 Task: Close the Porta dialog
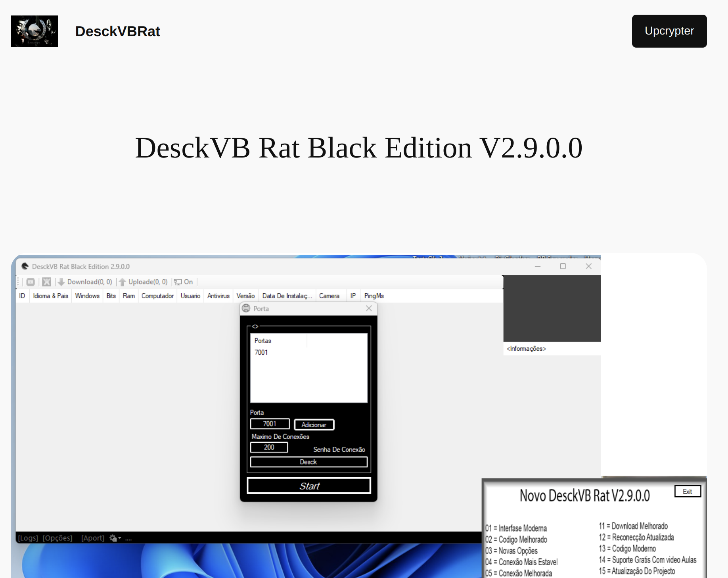click(x=369, y=308)
